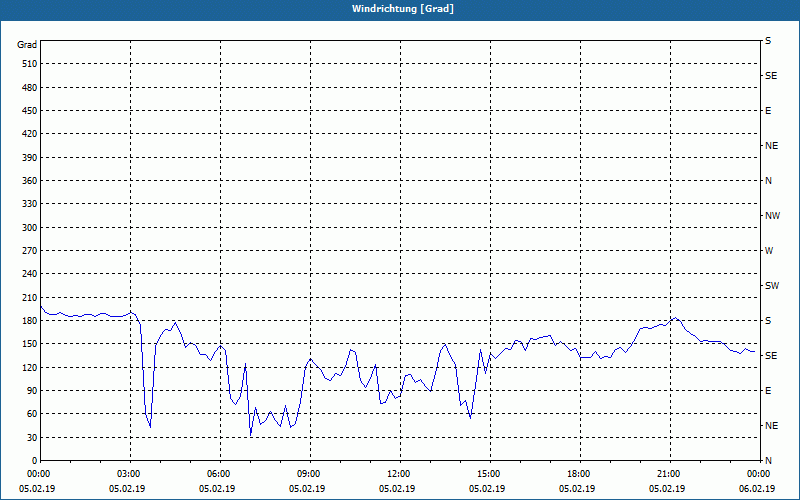This screenshot has width=800, height=500.
Task: Select the "Grad" unit label on the y-axis
Action: coord(27,45)
